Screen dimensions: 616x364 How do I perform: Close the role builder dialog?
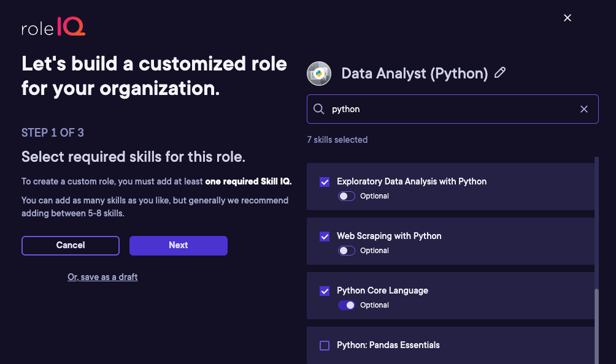click(x=568, y=18)
